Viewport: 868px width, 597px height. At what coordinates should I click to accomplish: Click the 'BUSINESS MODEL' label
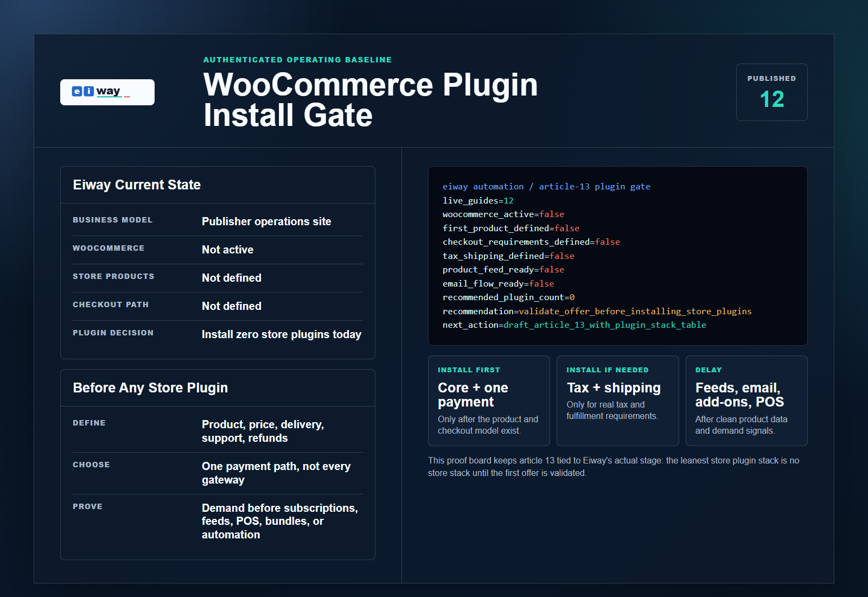[113, 220]
